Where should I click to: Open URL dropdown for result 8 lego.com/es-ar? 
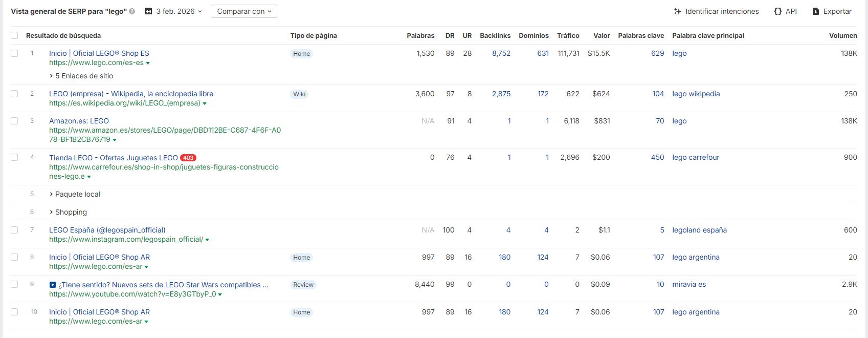[x=146, y=267]
